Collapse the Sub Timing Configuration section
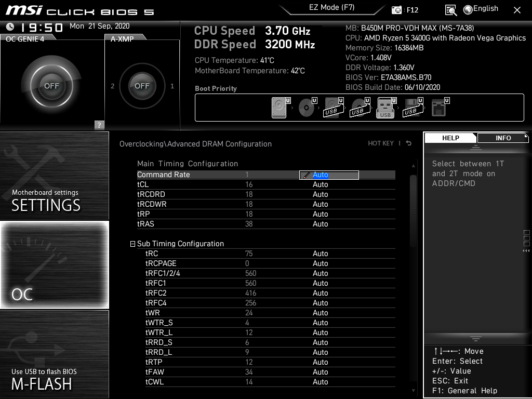532x399 pixels. 132,244
